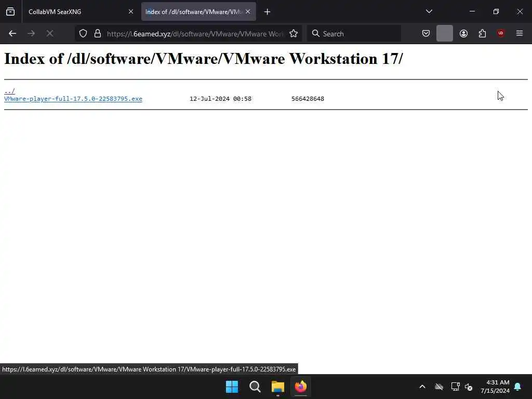
Task: Click the Index of page heading
Action: 203,59
